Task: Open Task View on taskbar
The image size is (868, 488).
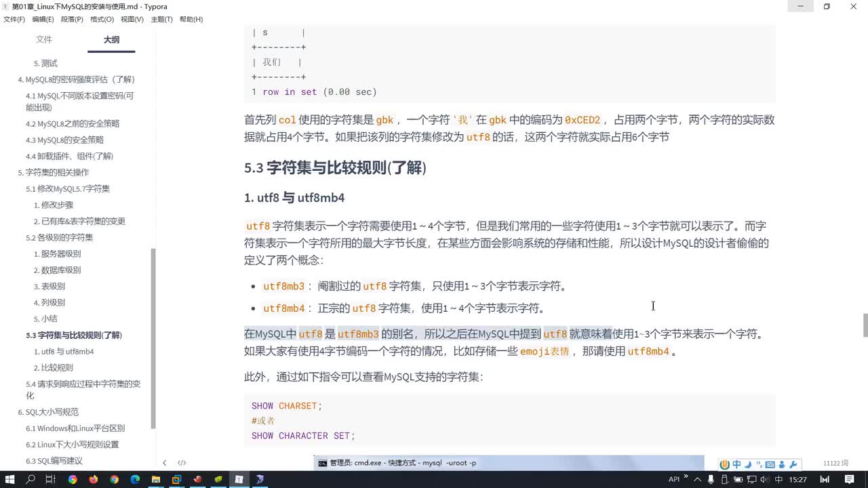Action: click(x=50, y=479)
